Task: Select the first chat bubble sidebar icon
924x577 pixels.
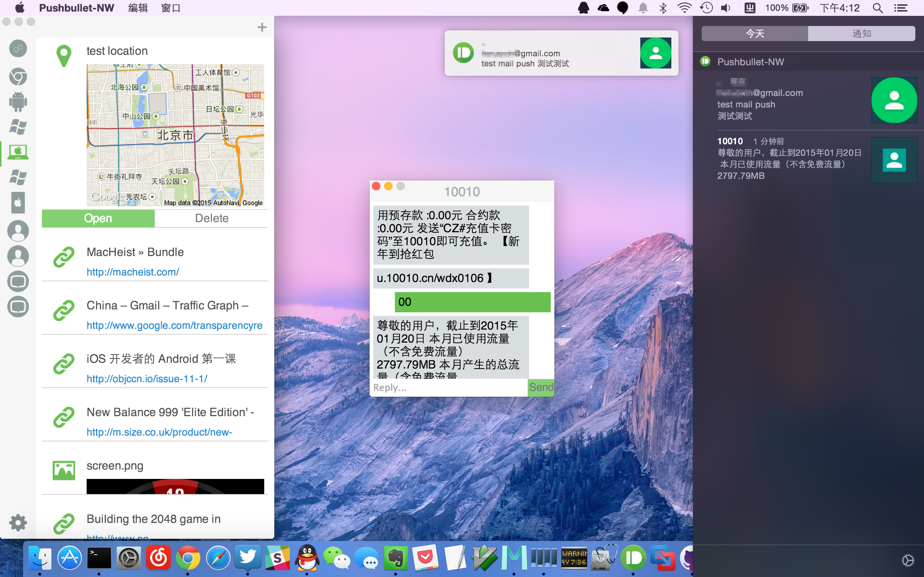Action: tap(18, 281)
